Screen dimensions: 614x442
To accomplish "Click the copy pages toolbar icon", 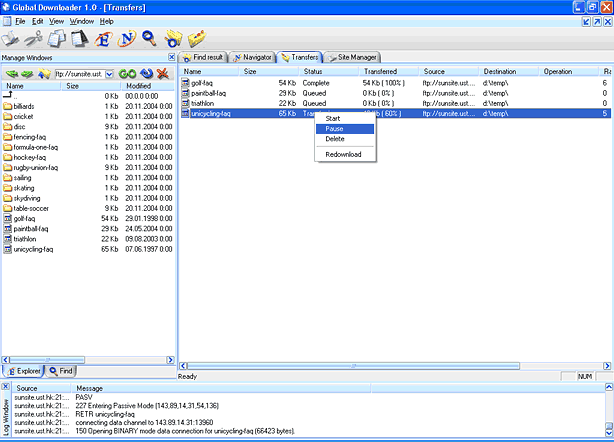I will 57,39.
